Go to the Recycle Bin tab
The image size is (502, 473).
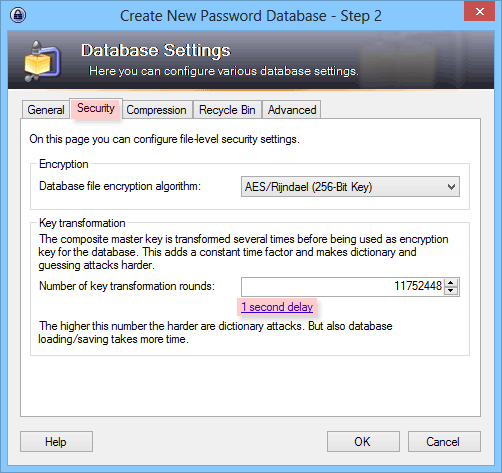click(227, 110)
